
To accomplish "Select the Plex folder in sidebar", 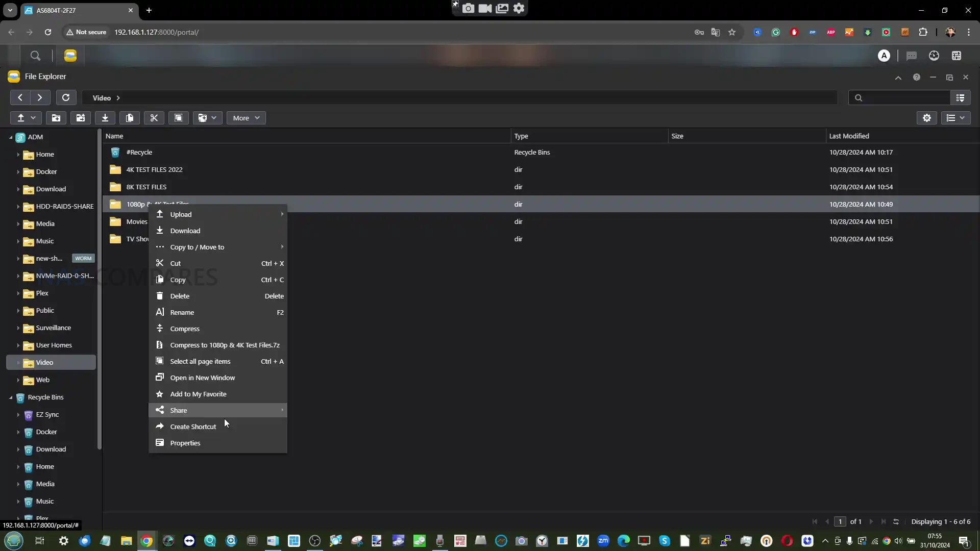I will [x=42, y=293].
